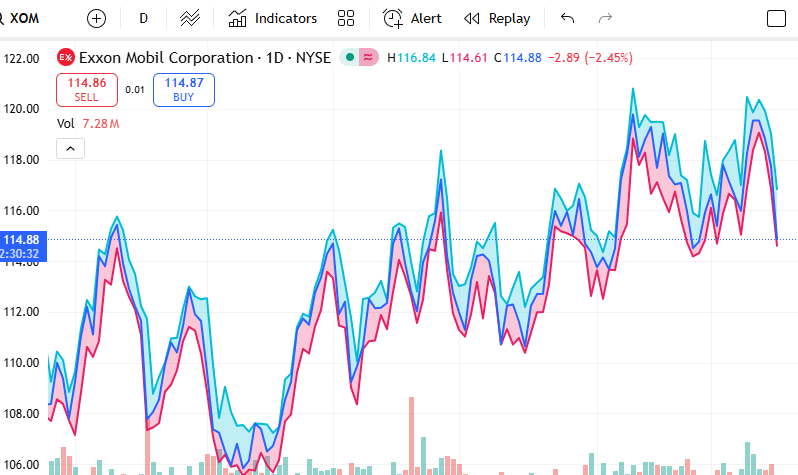798x475 pixels.
Task: Click the 122.00 price axis label
Action: [x=21, y=59]
